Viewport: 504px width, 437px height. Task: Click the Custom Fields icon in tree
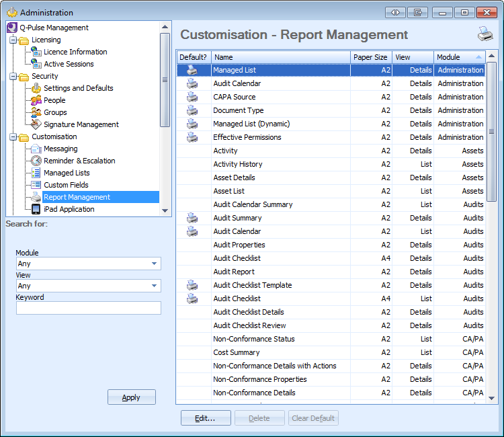coord(36,185)
